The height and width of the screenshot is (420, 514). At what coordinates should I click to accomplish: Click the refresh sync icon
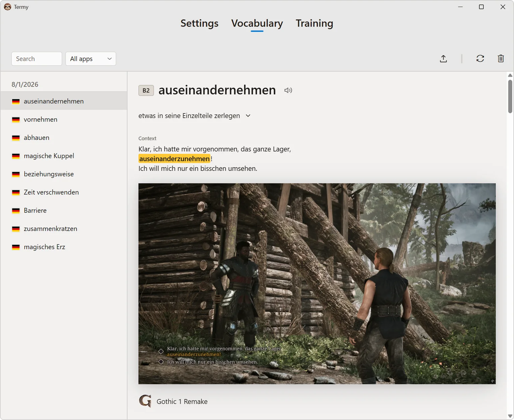[480, 59]
